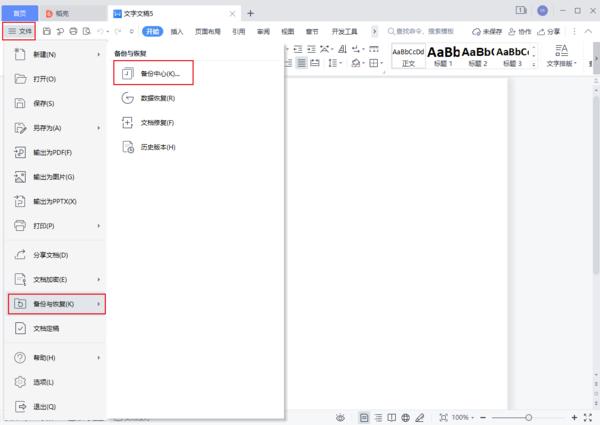
Task: Click the 协作 collaborate button
Action: pyautogui.click(x=520, y=32)
